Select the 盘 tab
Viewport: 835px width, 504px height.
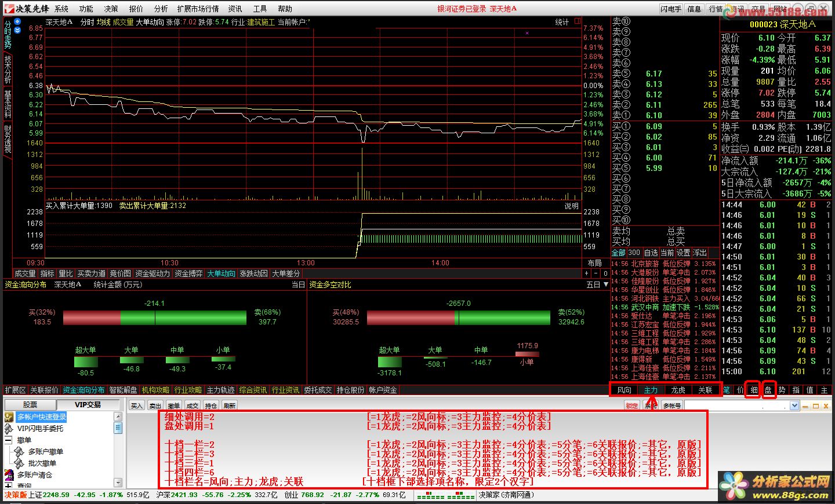click(x=768, y=390)
